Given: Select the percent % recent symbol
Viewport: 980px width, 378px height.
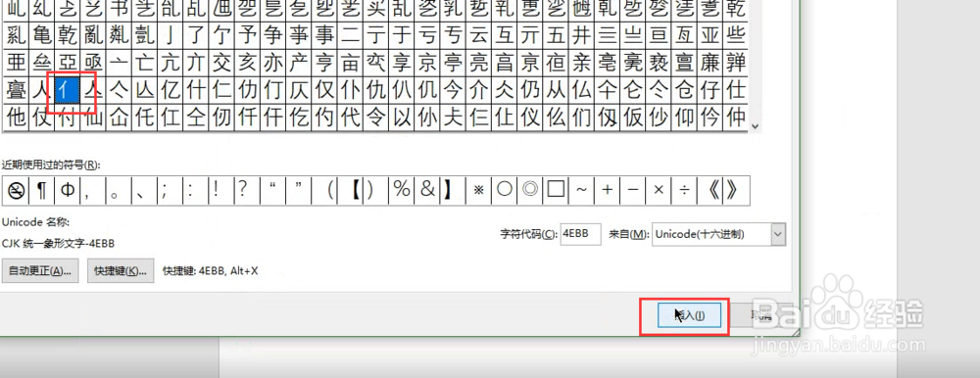Looking at the screenshot, I should point(401,191).
